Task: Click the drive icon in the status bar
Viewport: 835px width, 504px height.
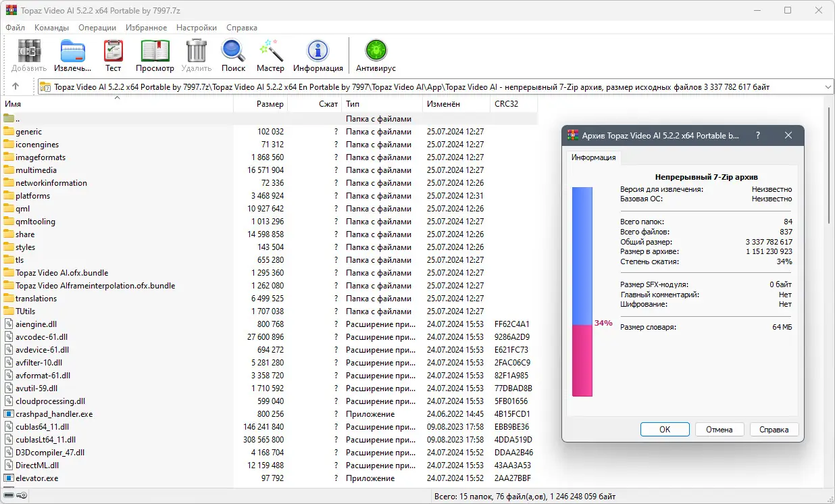Action: point(10,495)
